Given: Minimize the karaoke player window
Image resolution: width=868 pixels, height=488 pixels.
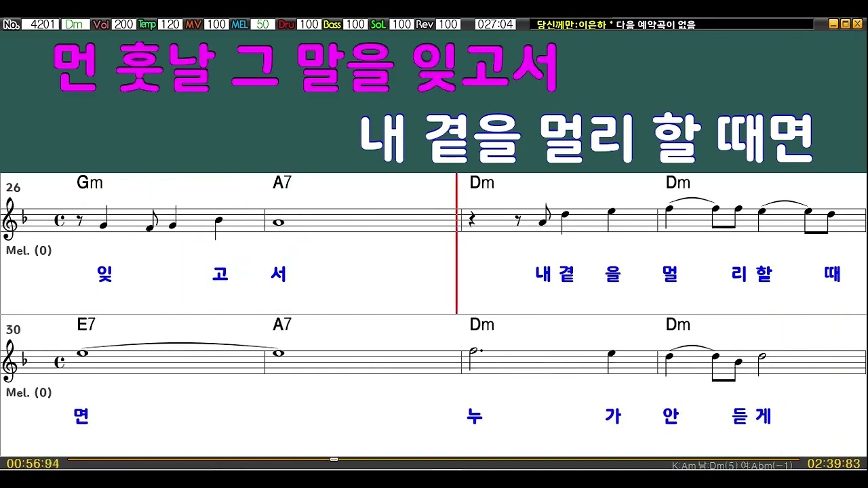Looking at the screenshot, I should [834, 24].
